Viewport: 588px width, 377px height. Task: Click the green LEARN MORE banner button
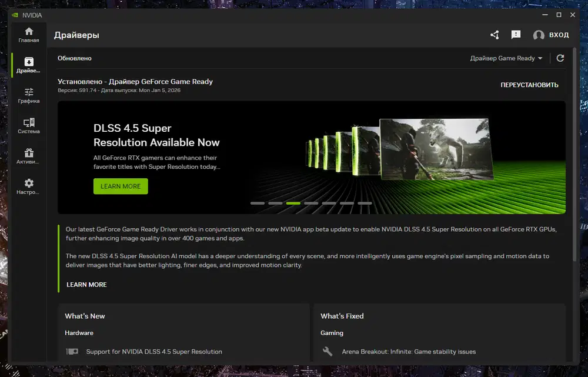121,186
